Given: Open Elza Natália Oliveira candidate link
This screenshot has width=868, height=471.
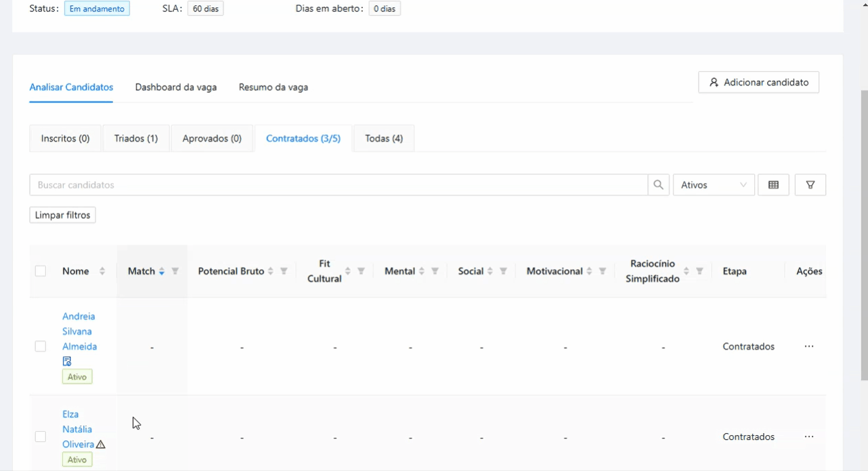Looking at the screenshot, I should (x=77, y=429).
